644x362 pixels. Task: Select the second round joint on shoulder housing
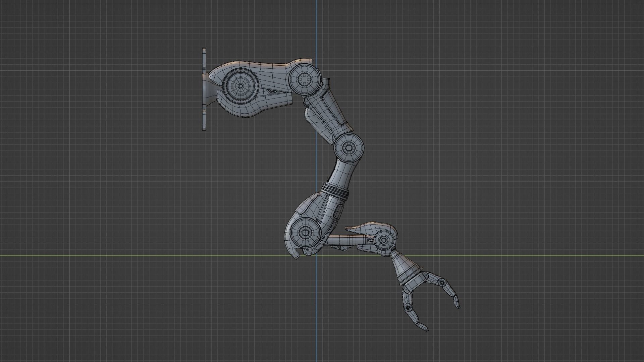tap(304, 79)
